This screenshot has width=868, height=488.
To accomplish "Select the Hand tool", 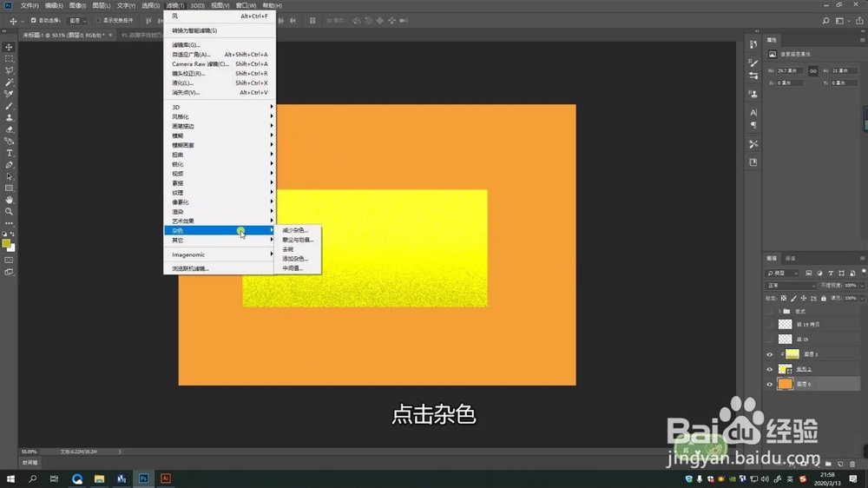I will (x=9, y=200).
